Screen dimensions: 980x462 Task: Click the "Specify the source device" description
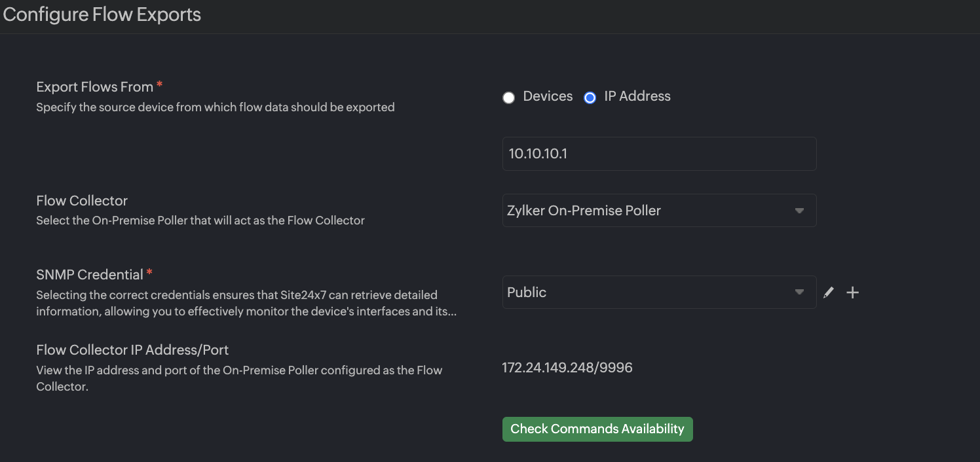(x=215, y=107)
